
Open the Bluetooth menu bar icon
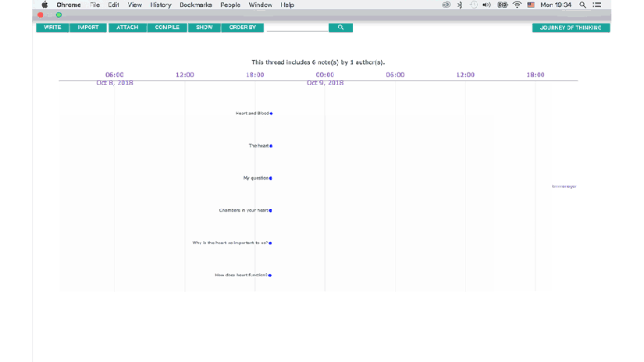pyautogui.click(x=460, y=5)
